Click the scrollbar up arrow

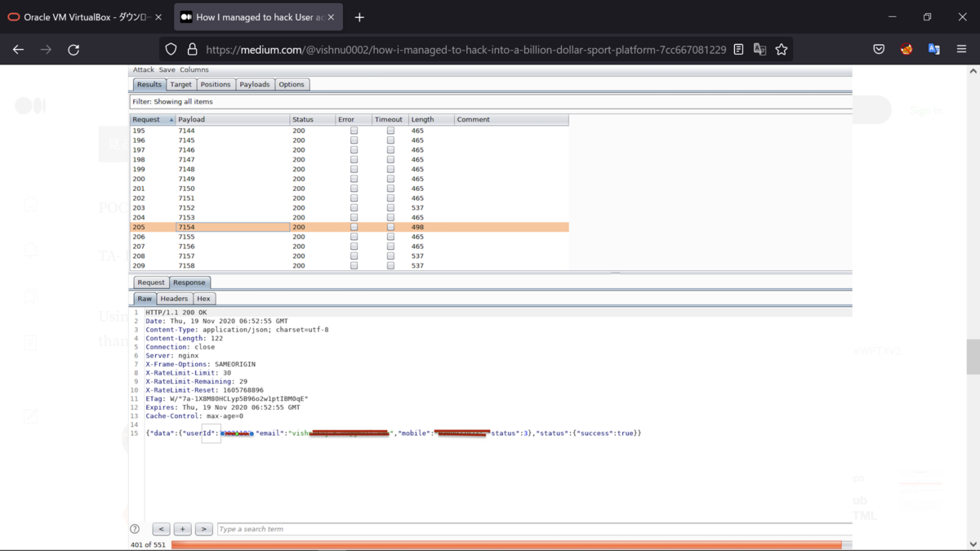coord(973,72)
